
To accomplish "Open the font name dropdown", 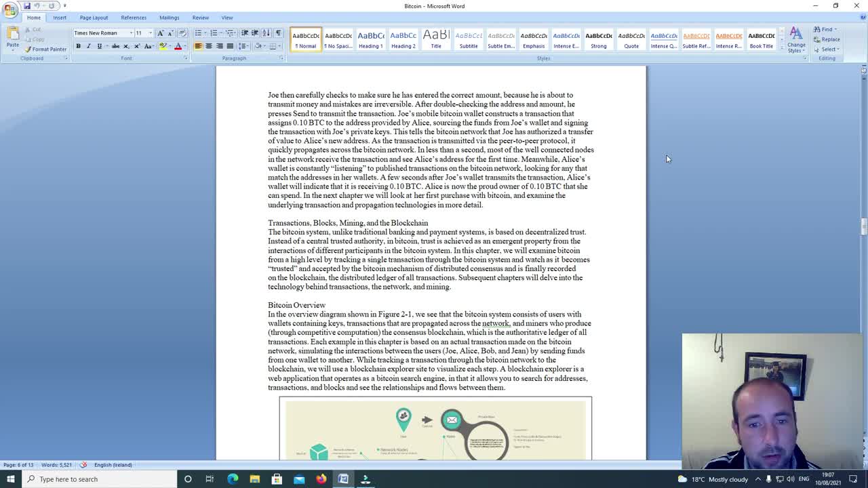I will [131, 33].
